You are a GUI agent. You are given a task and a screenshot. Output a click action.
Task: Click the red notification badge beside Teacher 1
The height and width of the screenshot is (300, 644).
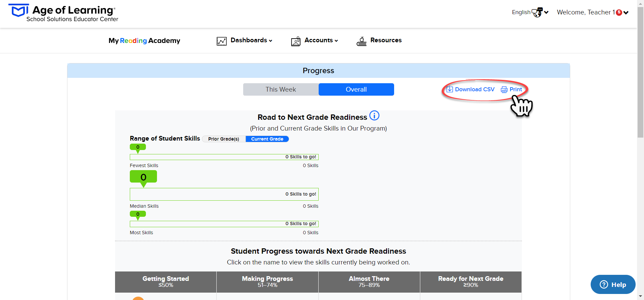[x=619, y=12]
